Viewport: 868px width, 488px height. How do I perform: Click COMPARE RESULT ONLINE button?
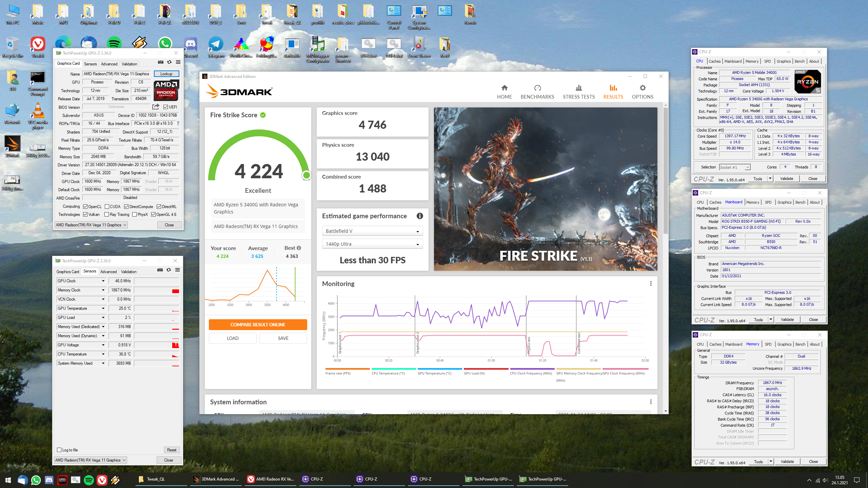[x=258, y=325]
